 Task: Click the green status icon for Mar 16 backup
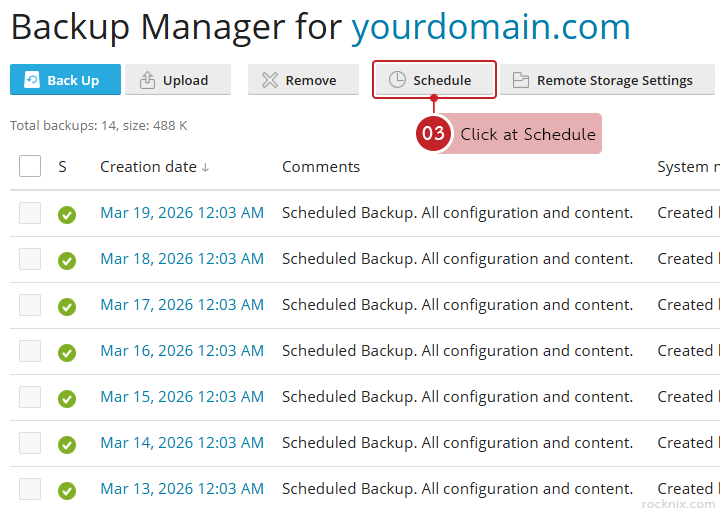point(67,352)
